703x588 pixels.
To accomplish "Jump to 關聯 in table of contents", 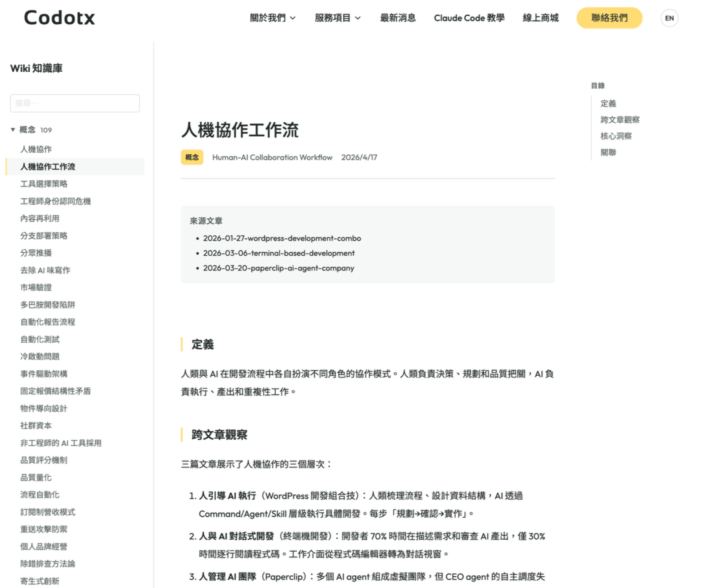I will [608, 152].
